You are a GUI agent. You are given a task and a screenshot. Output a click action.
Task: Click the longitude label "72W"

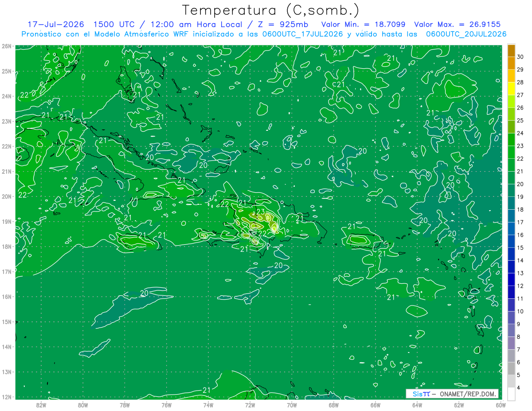coord(250,405)
